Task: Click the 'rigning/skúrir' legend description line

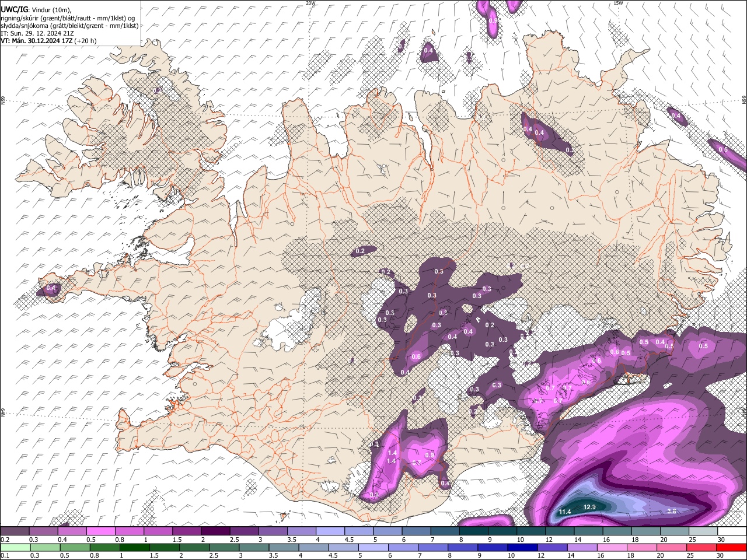Action: click(68, 18)
